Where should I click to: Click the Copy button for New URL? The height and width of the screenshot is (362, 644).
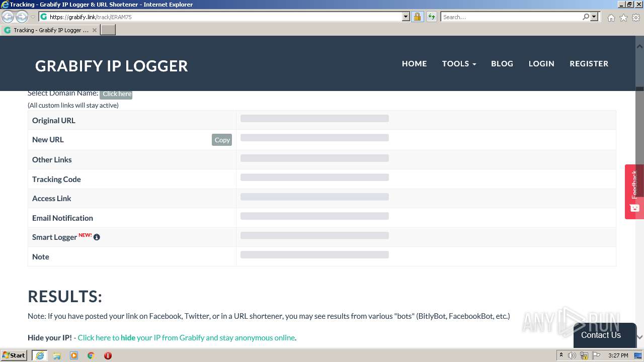tap(222, 140)
